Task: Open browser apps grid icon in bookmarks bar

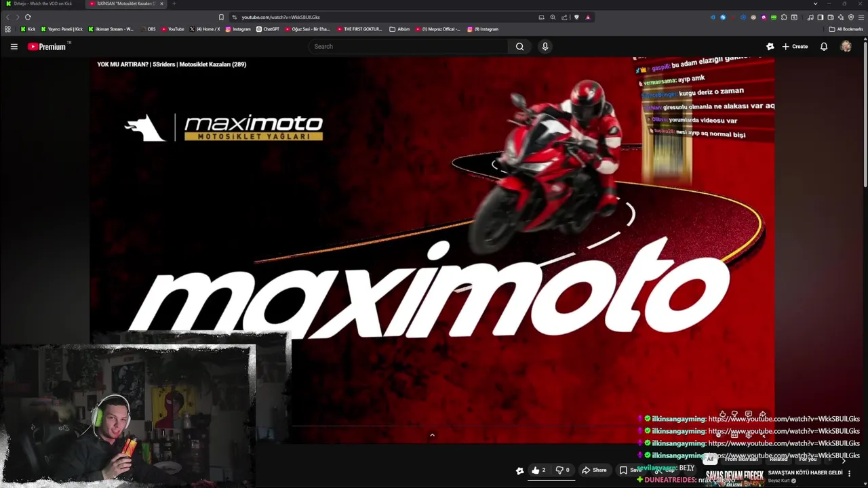Action: pos(7,29)
